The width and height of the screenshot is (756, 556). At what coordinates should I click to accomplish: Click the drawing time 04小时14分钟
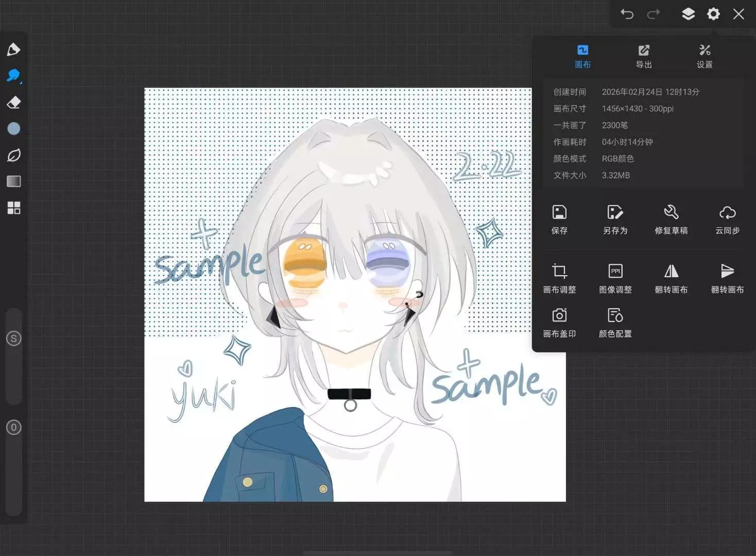(x=627, y=142)
